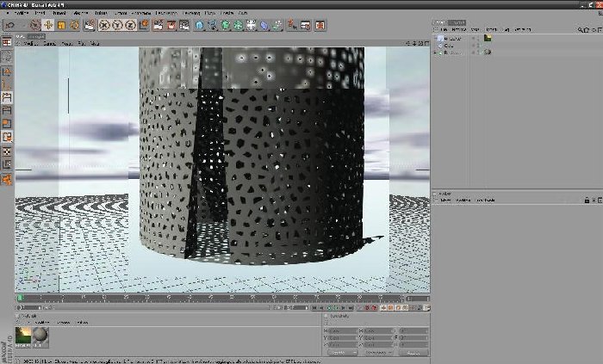Click the orange bottom icon in left palette

pyautogui.click(x=7, y=179)
